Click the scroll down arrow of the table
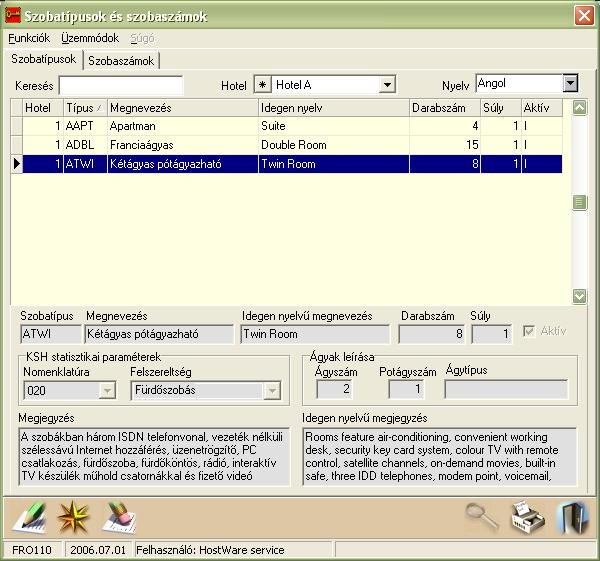 click(x=579, y=296)
